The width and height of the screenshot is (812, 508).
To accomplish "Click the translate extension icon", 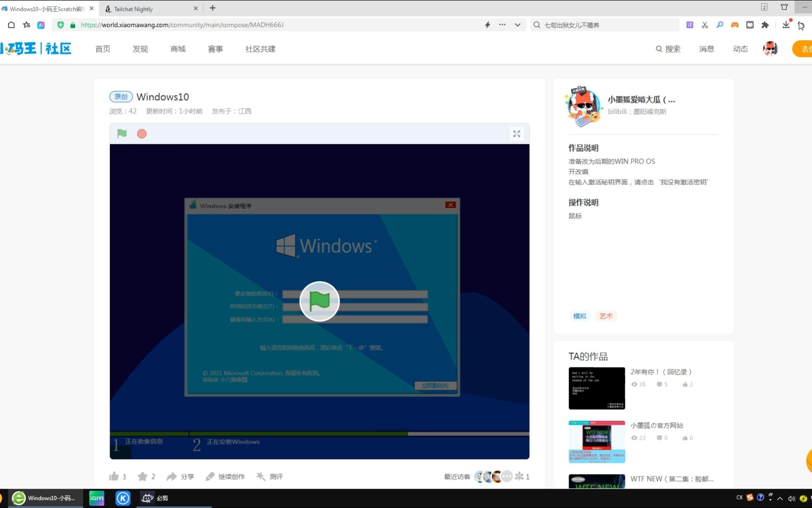I will [690, 25].
